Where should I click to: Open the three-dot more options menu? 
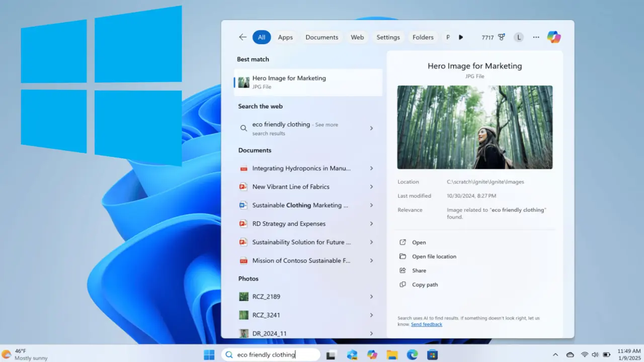[536, 37]
